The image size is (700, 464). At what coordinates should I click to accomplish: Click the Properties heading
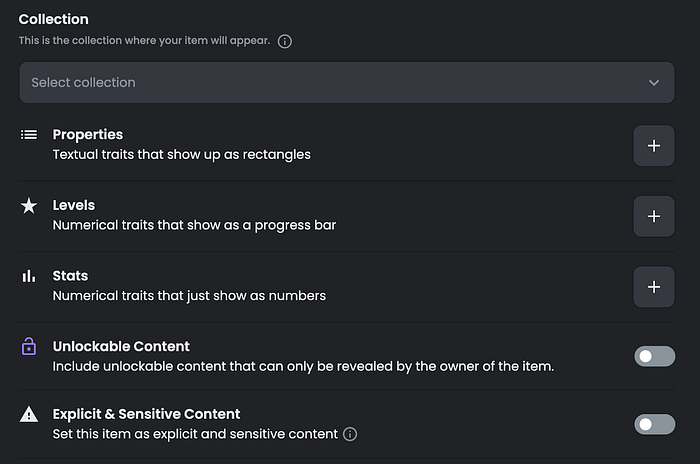[x=88, y=134]
